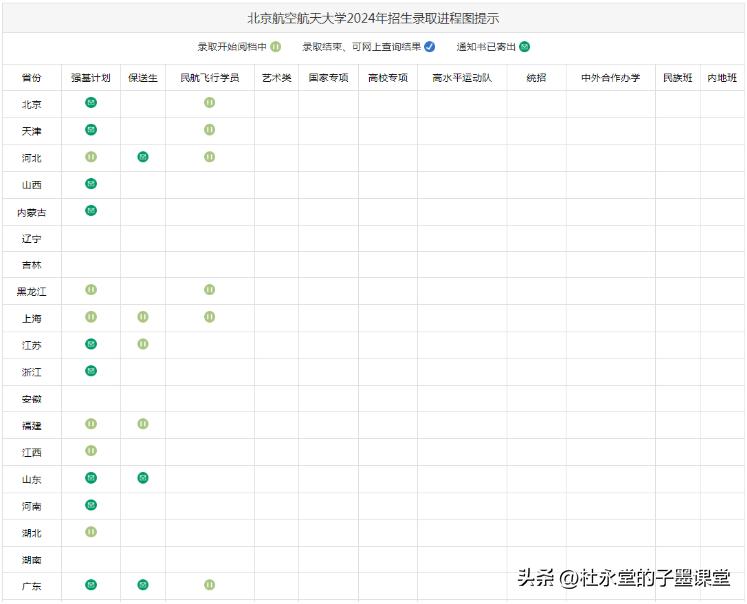Click the 省份 column header
Image resolution: width=747 pixels, height=604 pixels.
[x=32, y=78]
